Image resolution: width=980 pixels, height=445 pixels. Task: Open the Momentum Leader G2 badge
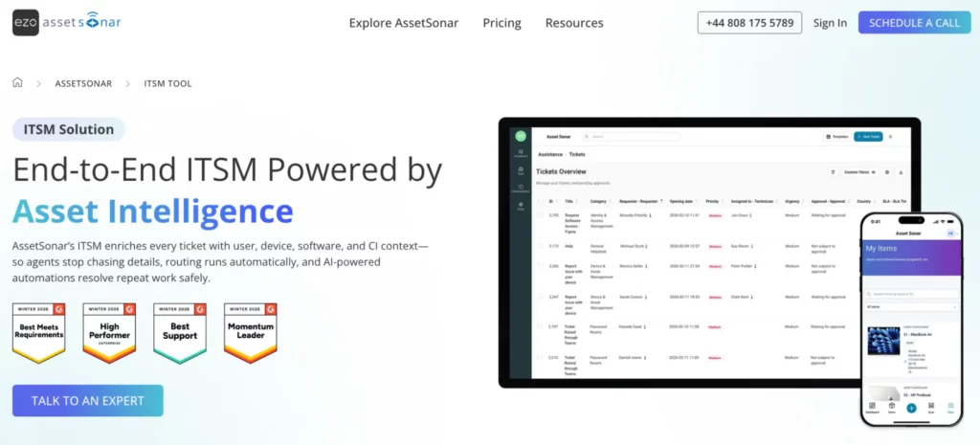(x=251, y=333)
